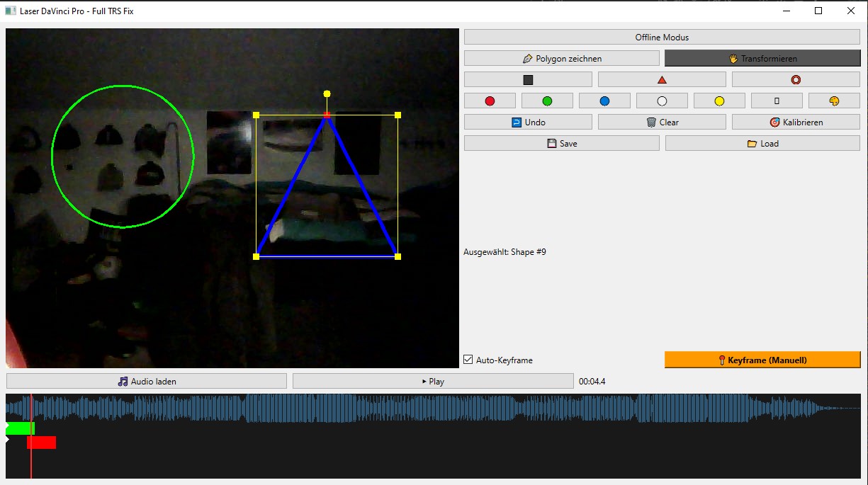868x485 pixels.
Task: Click the app icon in title bar
Action: pyautogui.click(x=11, y=11)
